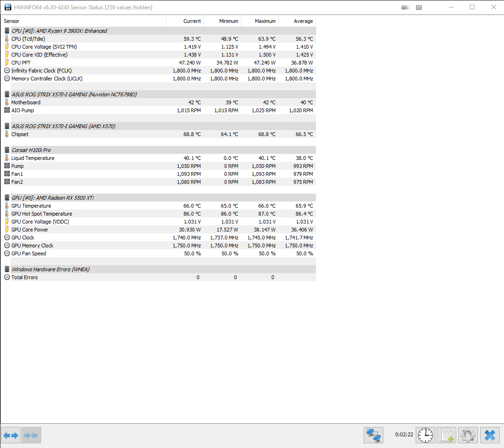Click the CPU Core Voltage lightning icon
504x448 pixels.
[x=7, y=47]
